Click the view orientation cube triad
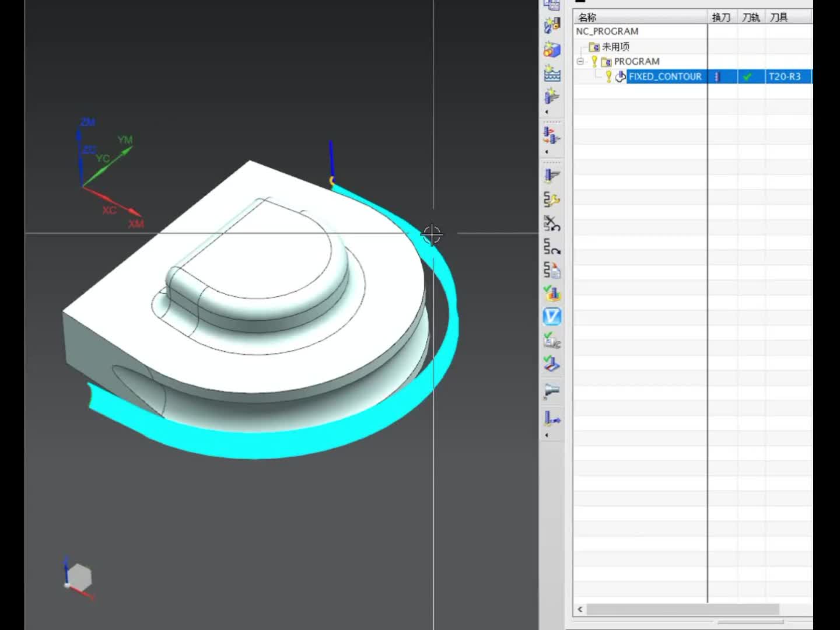The height and width of the screenshot is (630, 840). point(79,577)
